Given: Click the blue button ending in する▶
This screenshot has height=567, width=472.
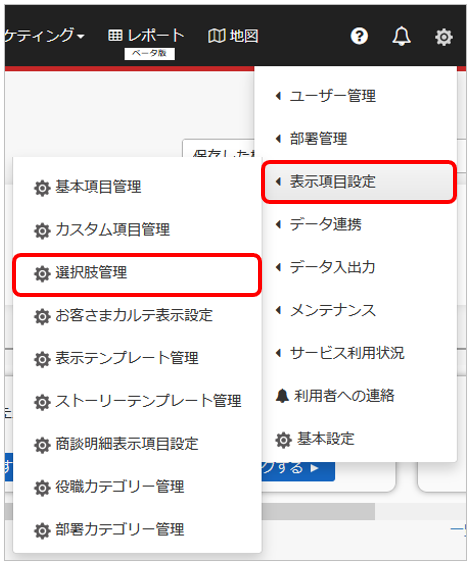Looking at the screenshot, I should point(298,470).
